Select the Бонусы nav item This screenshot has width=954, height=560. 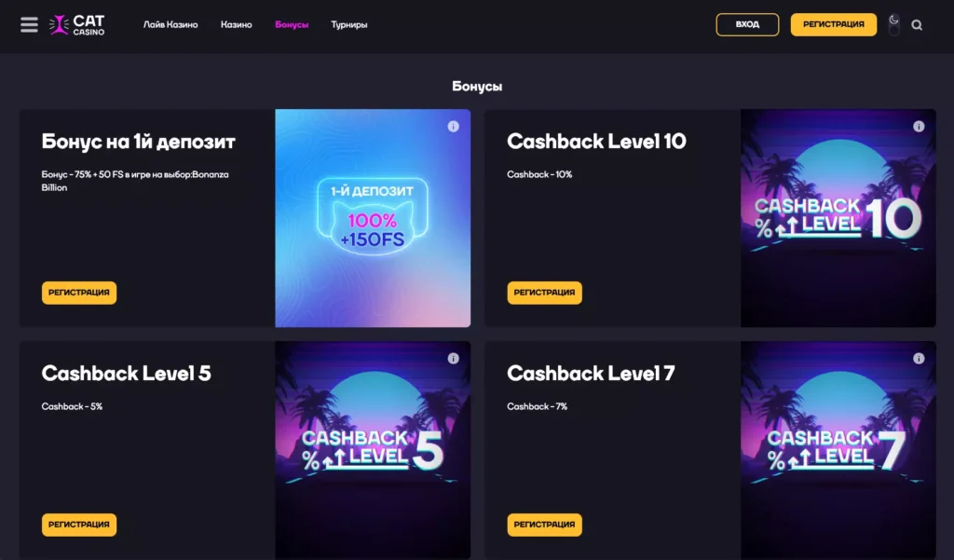tap(292, 25)
